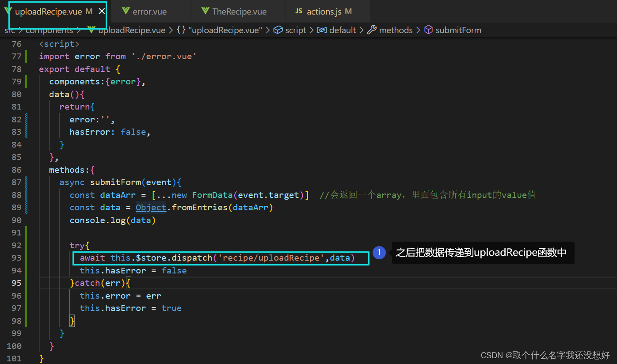This screenshot has height=364, width=617.
Task: Click 'error:''' property line
Action: [92, 119]
